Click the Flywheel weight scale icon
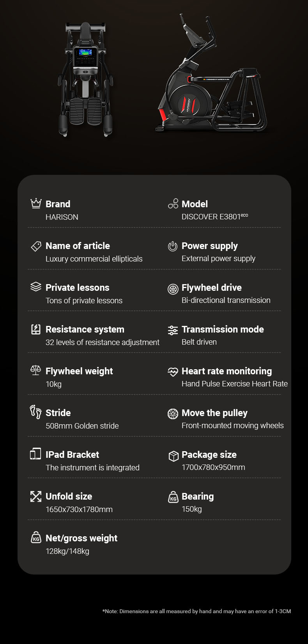 tap(35, 370)
